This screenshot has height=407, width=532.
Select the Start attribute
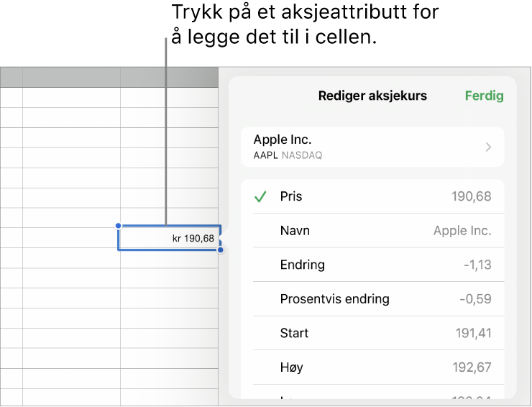point(372,333)
